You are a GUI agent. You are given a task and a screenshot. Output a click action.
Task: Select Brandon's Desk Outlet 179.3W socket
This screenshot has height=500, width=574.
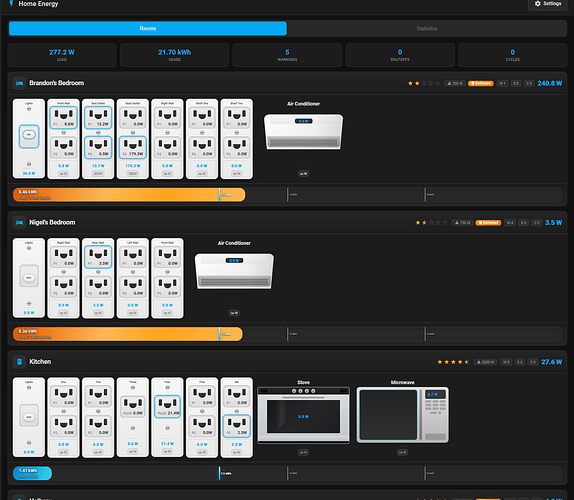click(x=133, y=147)
